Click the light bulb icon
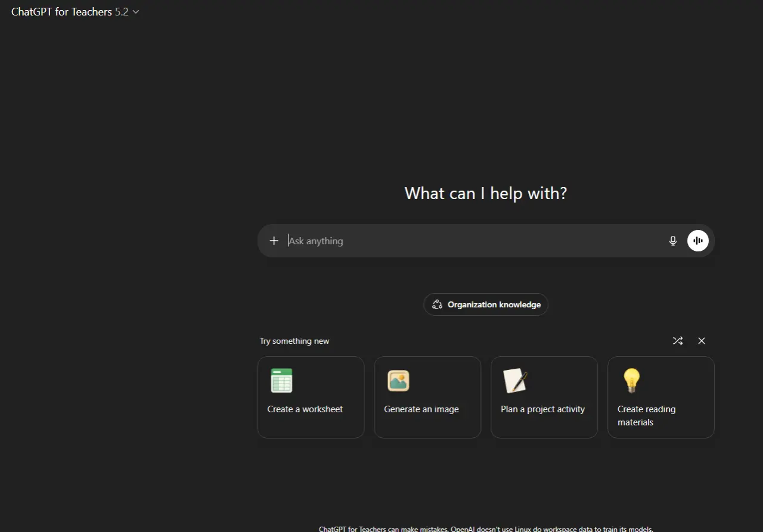This screenshot has width=763, height=532. tap(631, 381)
